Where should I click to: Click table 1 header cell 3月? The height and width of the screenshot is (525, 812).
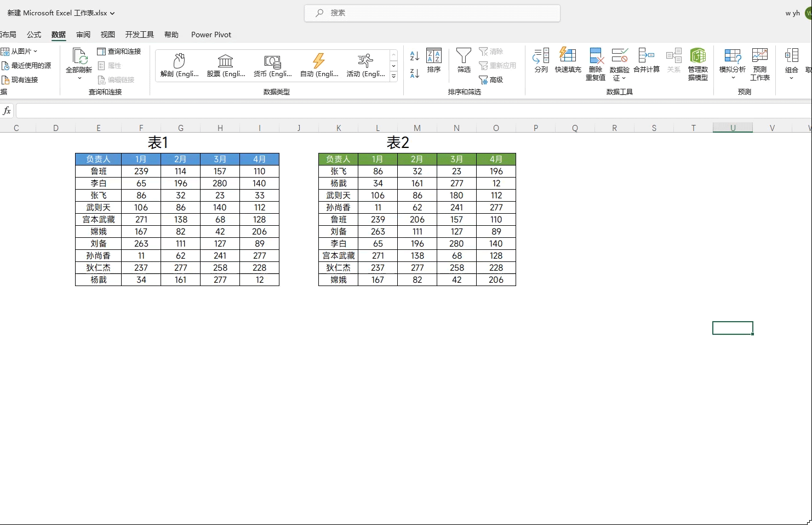[220, 159]
